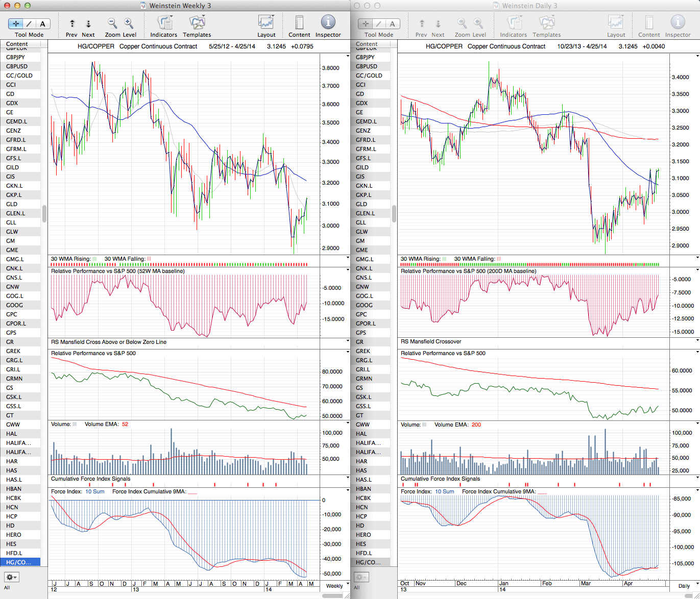Choose the text annotation tool mode

[x=42, y=23]
